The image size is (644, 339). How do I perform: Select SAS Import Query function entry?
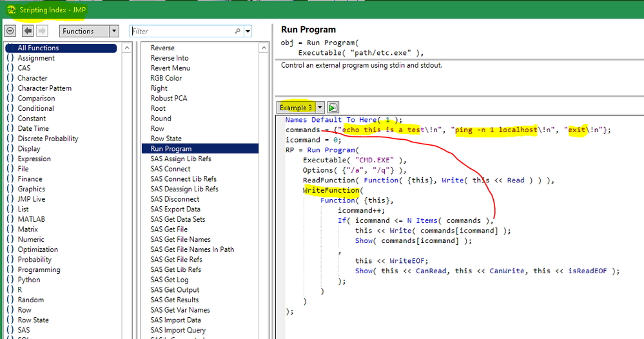point(179,330)
